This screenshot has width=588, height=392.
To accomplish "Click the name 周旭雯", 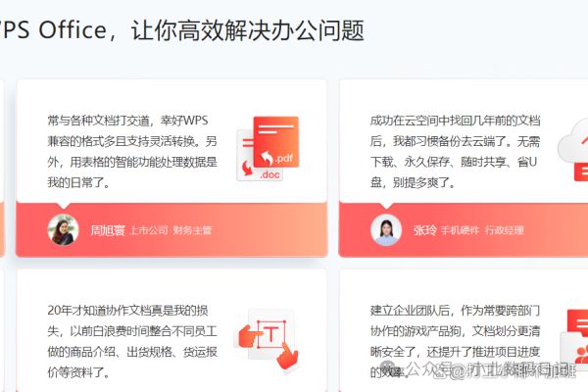I will 108,230.
